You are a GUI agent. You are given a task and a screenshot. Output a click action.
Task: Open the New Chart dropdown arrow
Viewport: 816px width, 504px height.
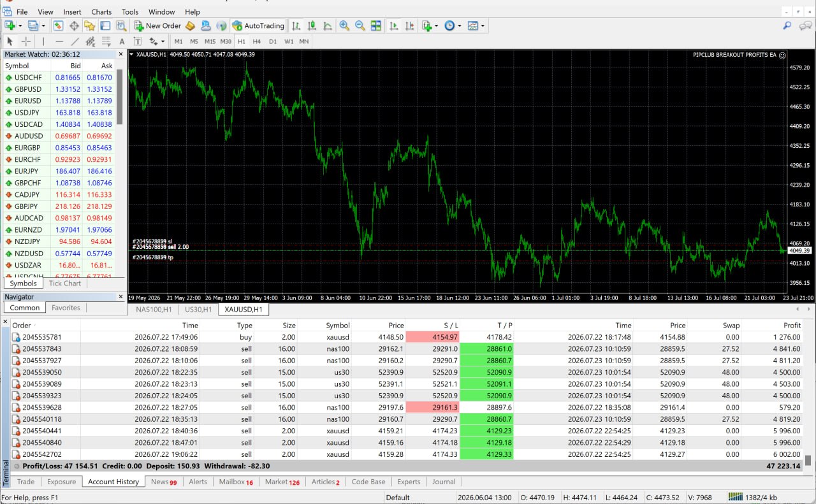click(20, 25)
